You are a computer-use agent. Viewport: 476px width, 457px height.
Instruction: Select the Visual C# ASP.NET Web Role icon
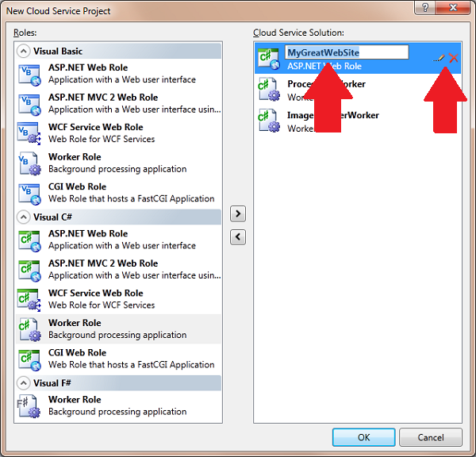(29, 240)
